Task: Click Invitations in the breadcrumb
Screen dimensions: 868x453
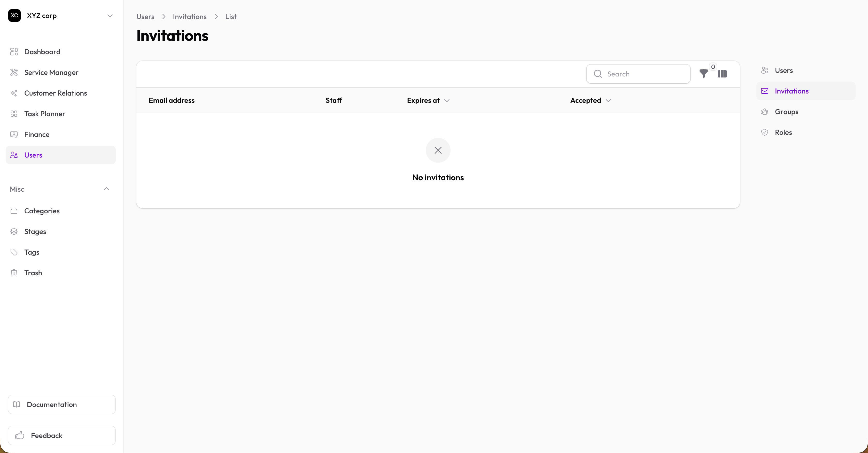Action: (x=190, y=17)
